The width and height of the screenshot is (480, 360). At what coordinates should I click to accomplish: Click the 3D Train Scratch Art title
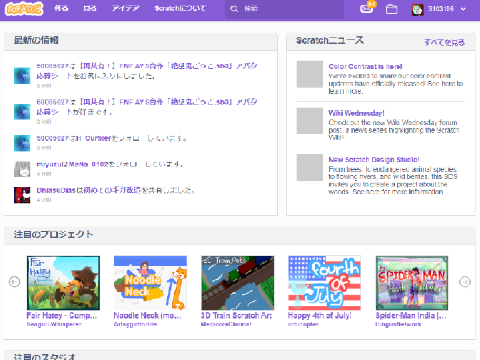(236, 315)
